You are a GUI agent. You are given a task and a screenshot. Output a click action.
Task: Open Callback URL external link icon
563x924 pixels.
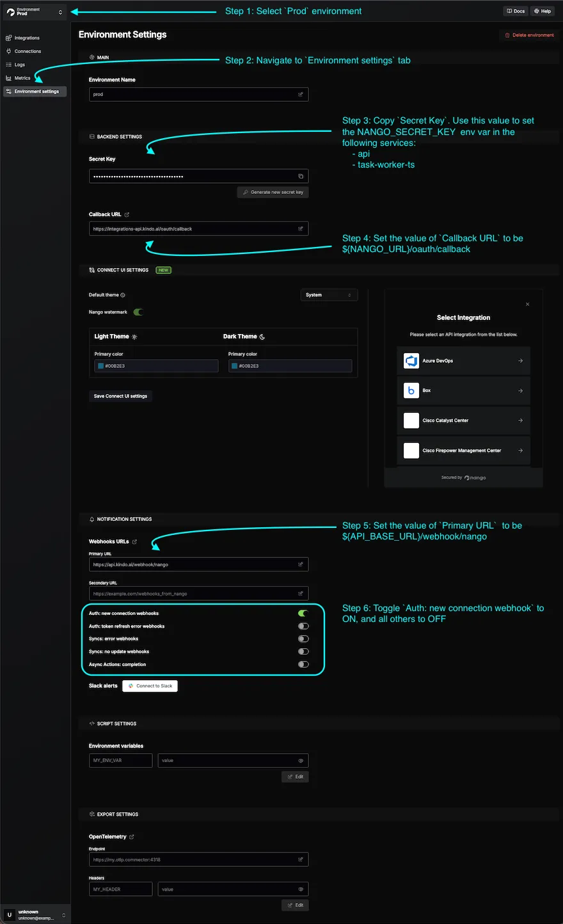127,215
